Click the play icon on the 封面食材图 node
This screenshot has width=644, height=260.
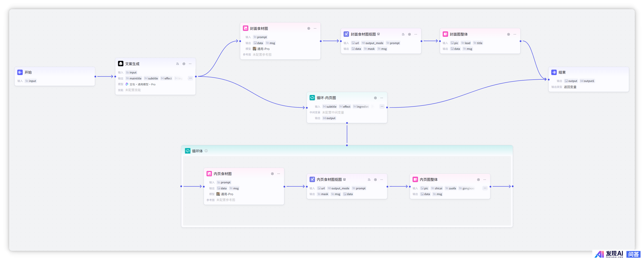click(x=309, y=28)
